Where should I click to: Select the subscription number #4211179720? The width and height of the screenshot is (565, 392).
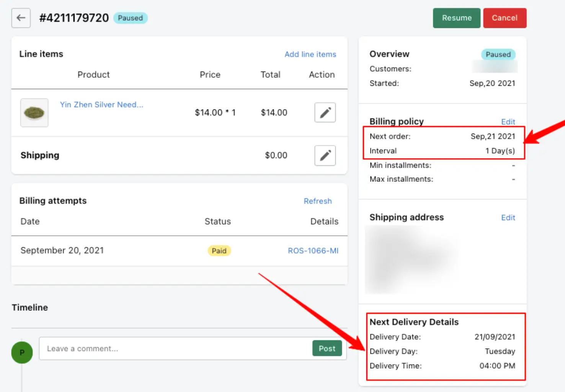click(x=74, y=18)
